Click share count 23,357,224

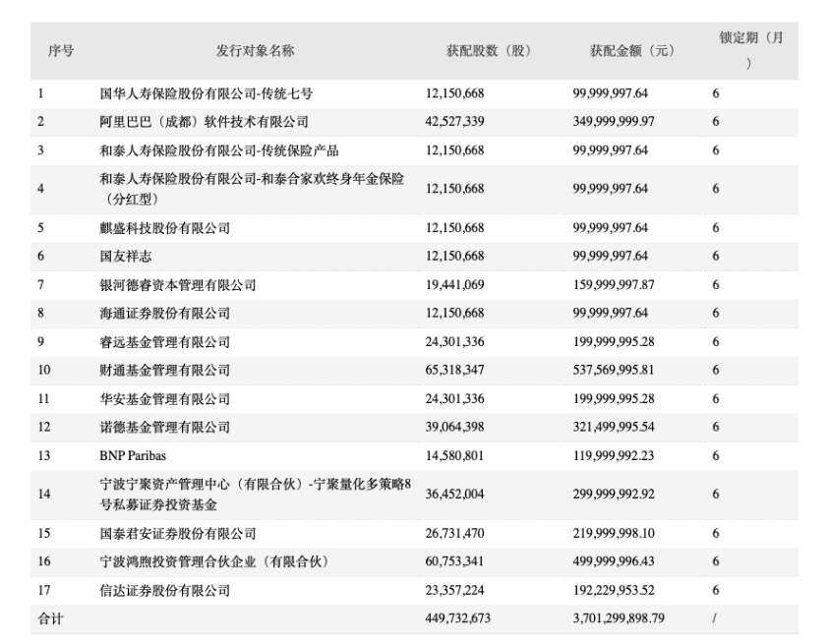(x=454, y=590)
